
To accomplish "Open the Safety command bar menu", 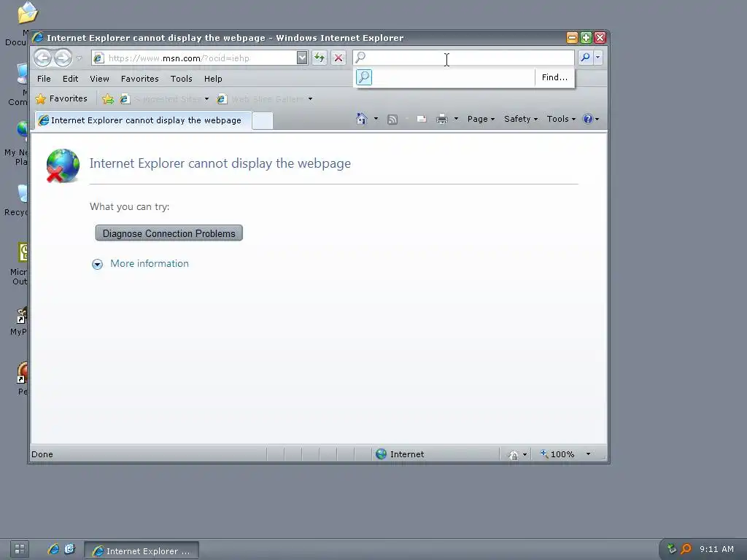I will (521, 119).
